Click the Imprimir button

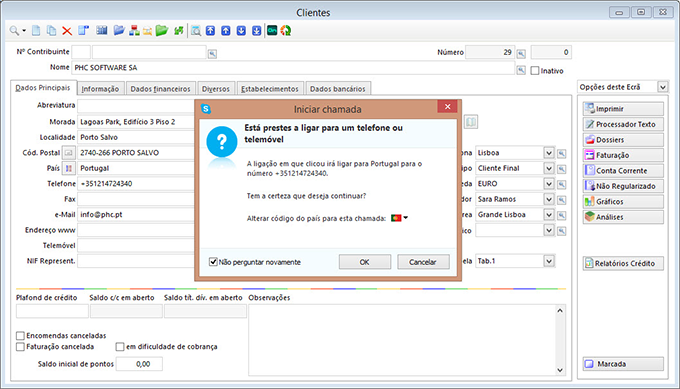tap(623, 109)
